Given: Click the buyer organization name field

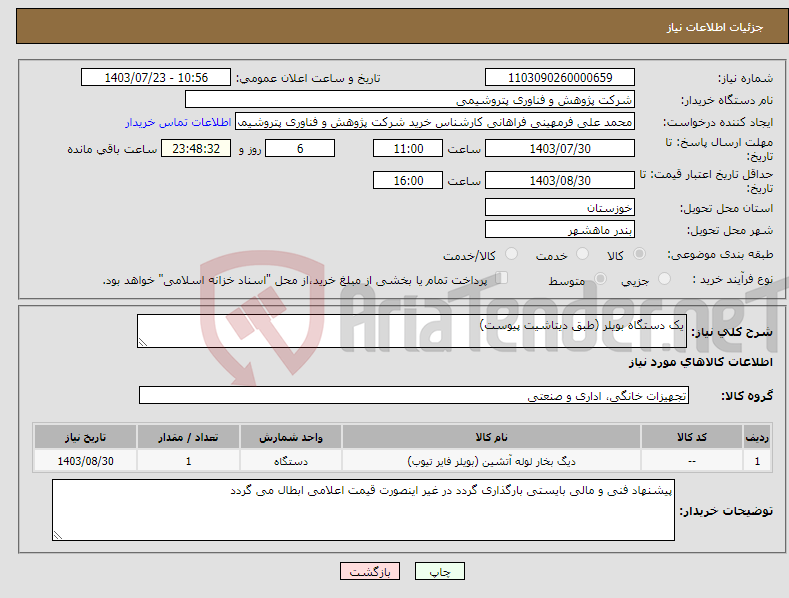Looking at the screenshot, I should pyautogui.click(x=410, y=100).
